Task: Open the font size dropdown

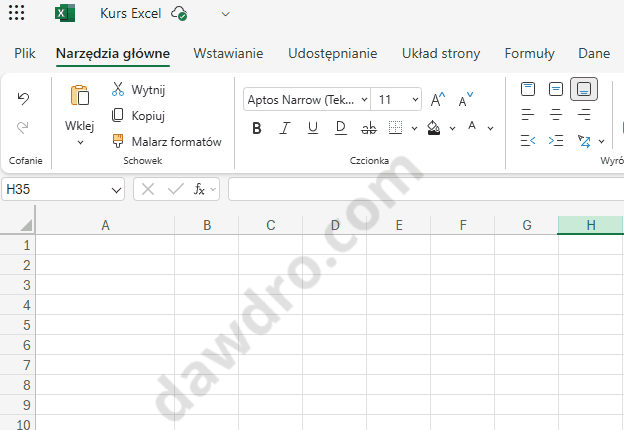Action: tap(413, 99)
